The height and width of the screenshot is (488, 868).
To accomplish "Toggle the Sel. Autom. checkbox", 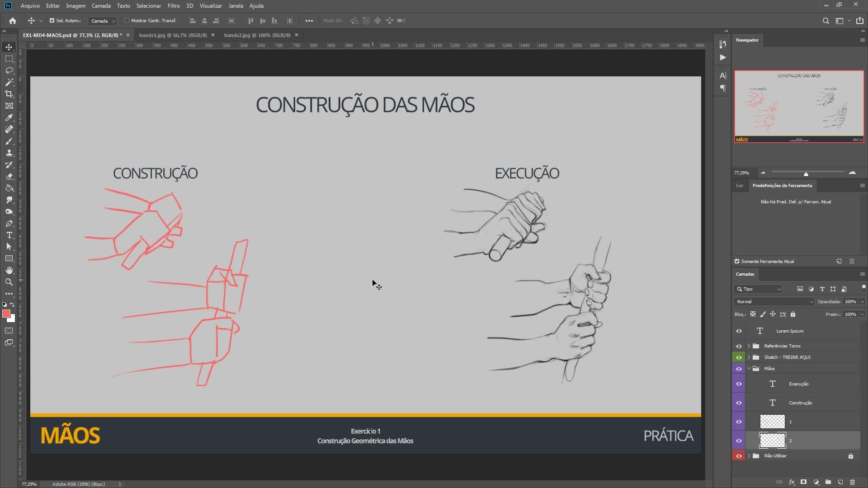I will click(52, 20).
